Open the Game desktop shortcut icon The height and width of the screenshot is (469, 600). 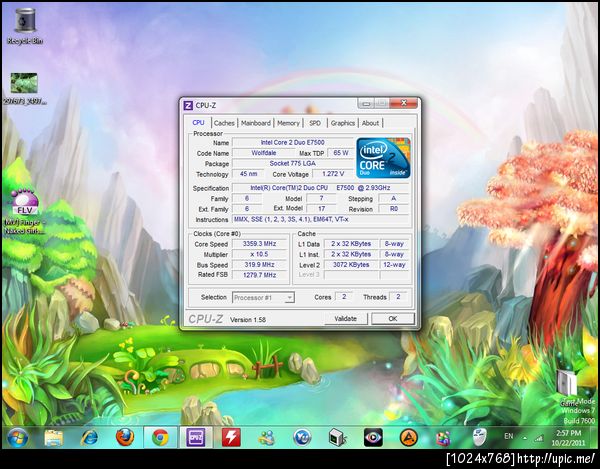click(569, 388)
